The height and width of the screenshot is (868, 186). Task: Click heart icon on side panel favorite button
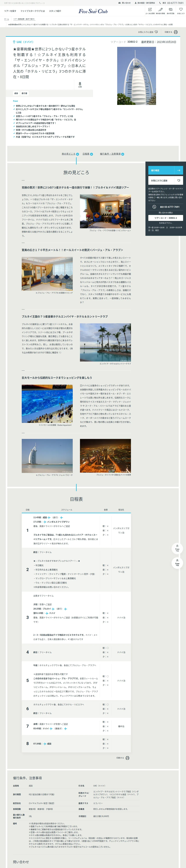[x=179, y=180]
